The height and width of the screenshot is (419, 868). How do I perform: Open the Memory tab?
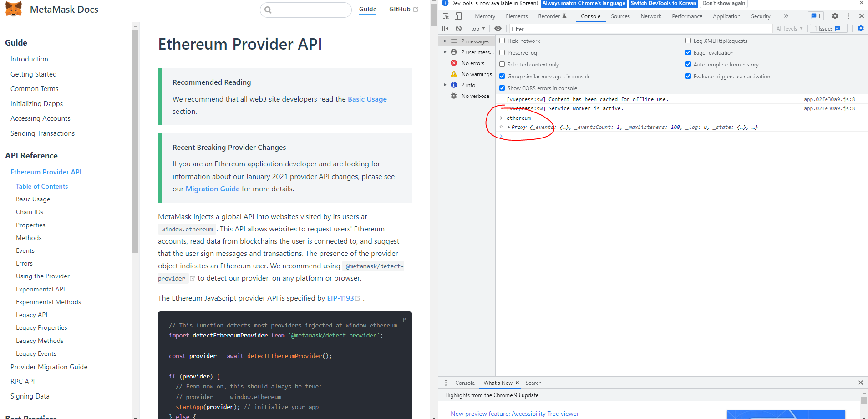point(485,16)
